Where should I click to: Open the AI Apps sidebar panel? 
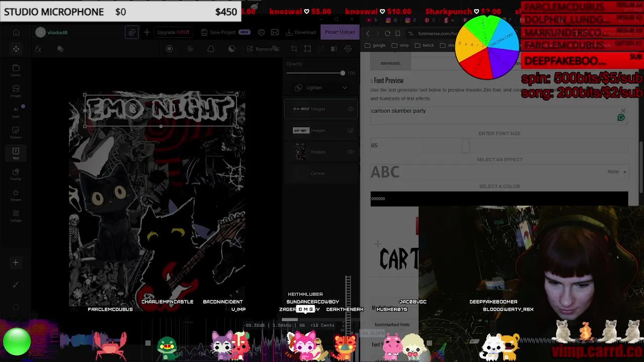pos(16,112)
